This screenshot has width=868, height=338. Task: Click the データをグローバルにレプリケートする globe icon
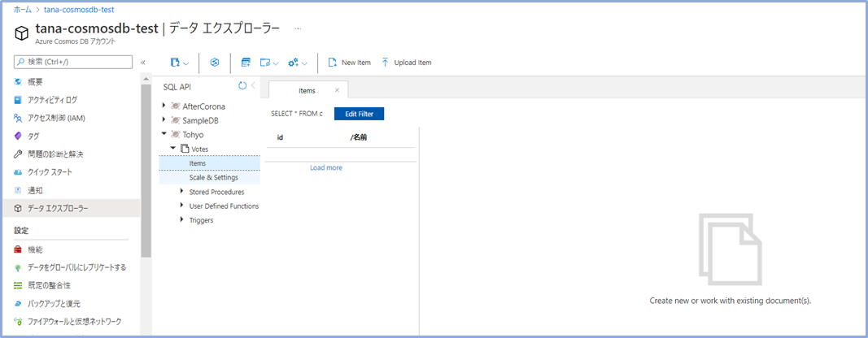tap(18, 268)
